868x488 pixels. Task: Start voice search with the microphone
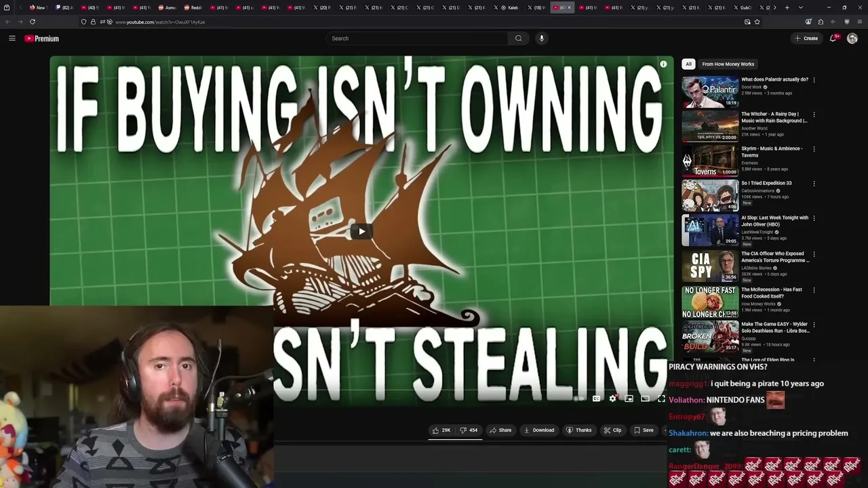[541, 39]
